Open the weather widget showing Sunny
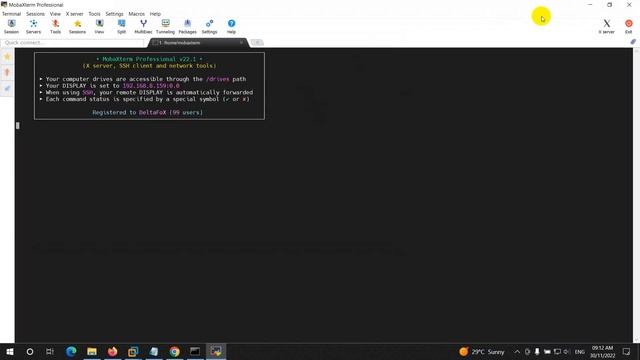 pos(482,351)
